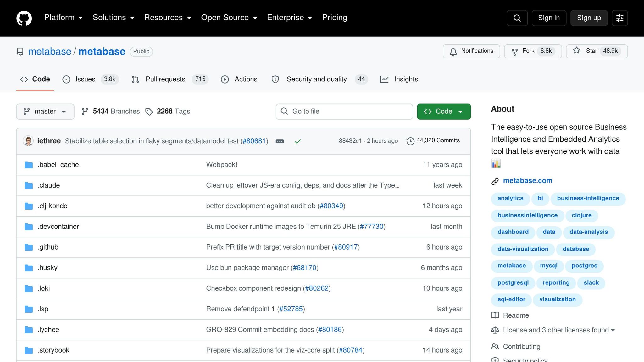Open the Insights tab

point(399,79)
